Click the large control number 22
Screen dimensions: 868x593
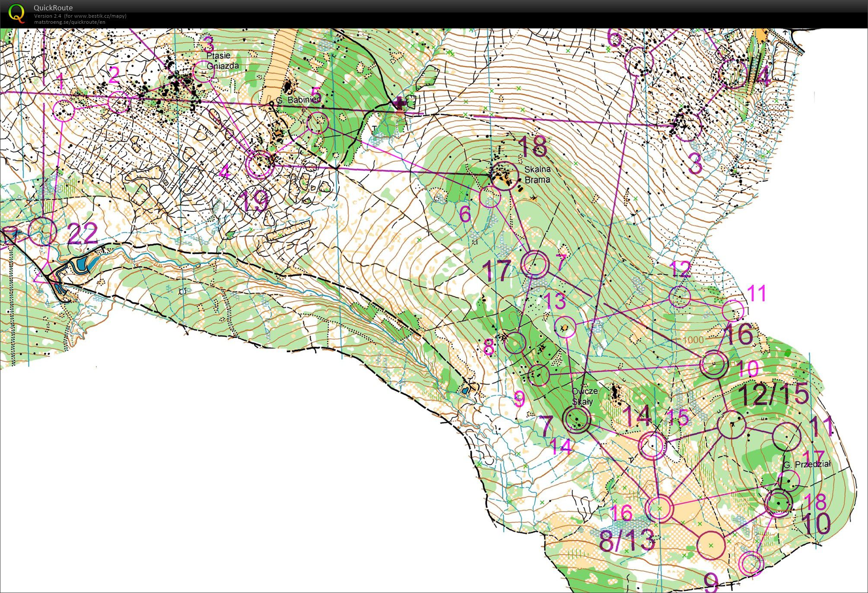(x=83, y=234)
